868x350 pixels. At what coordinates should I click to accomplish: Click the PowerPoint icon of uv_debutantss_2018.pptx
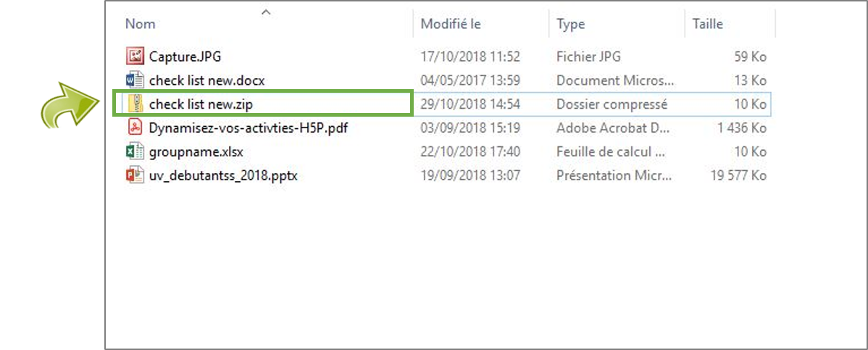click(135, 175)
